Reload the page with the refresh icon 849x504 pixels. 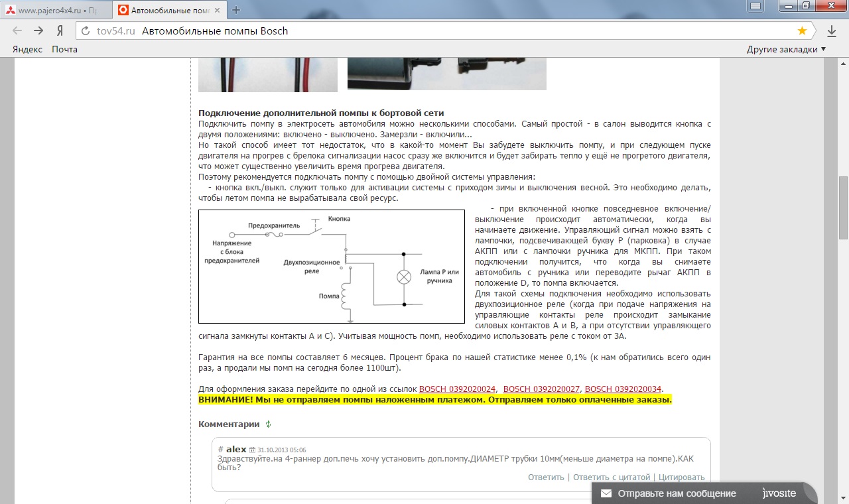(86, 31)
